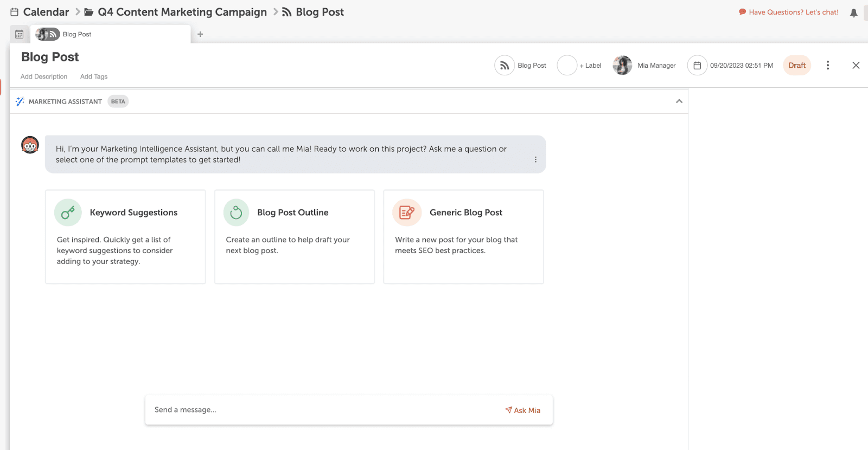Collapse the Marketing Assistant section
Image resolution: width=868 pixels, height=450 pixels.
coord(679,101)
